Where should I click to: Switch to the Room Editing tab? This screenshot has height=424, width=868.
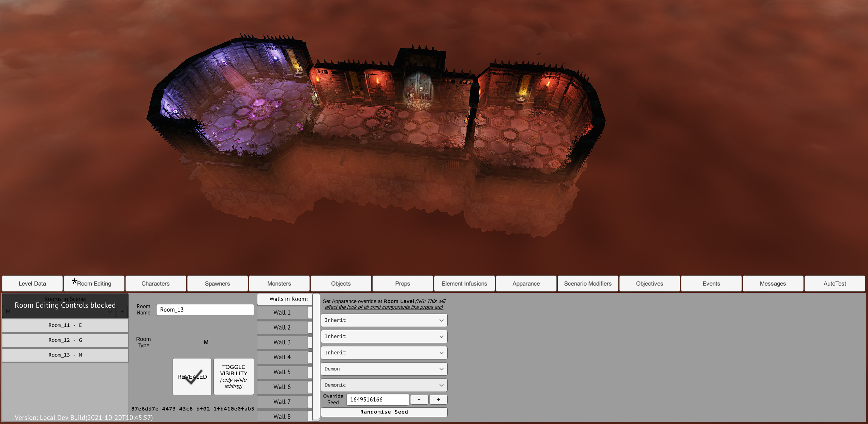(94, 284)
